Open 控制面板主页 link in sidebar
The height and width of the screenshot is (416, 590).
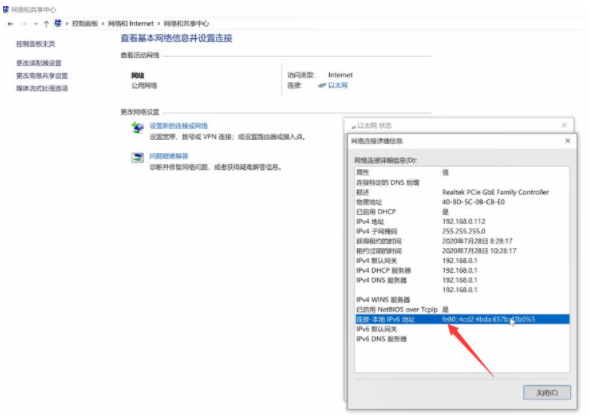click(x=35, y=44)
